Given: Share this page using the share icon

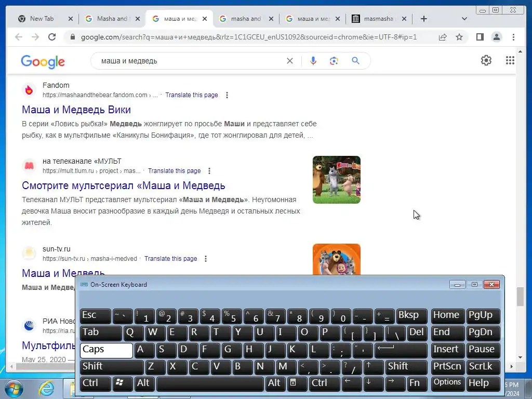Looking at the screenshot, I should pyautogui.click(x=443, y=37).
